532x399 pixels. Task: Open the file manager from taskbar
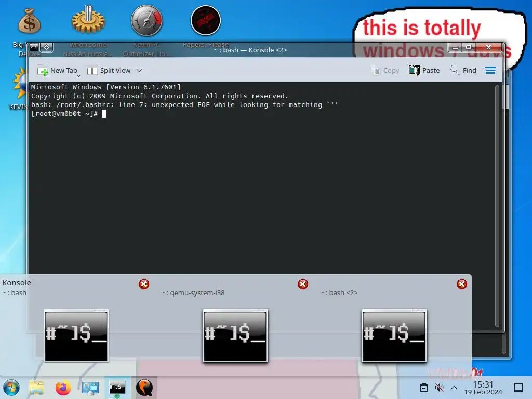tap(36, 388)
